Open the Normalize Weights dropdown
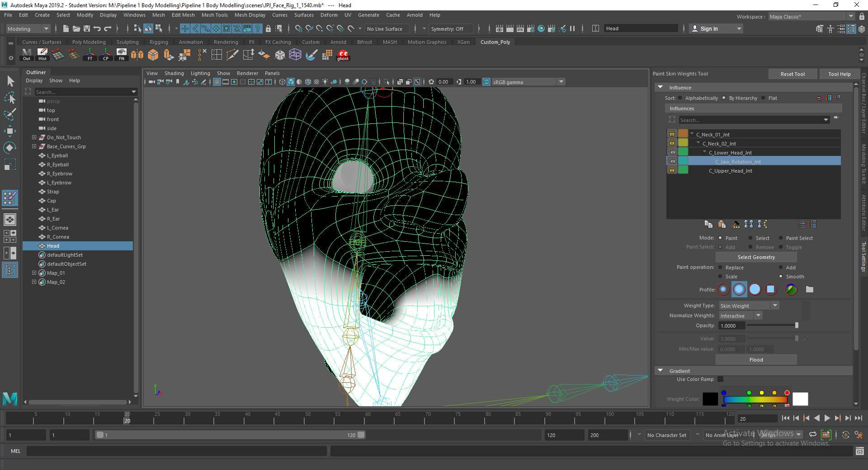Viewport: 868px width, 470px height. pyautogui.click(x=740, y=316)
